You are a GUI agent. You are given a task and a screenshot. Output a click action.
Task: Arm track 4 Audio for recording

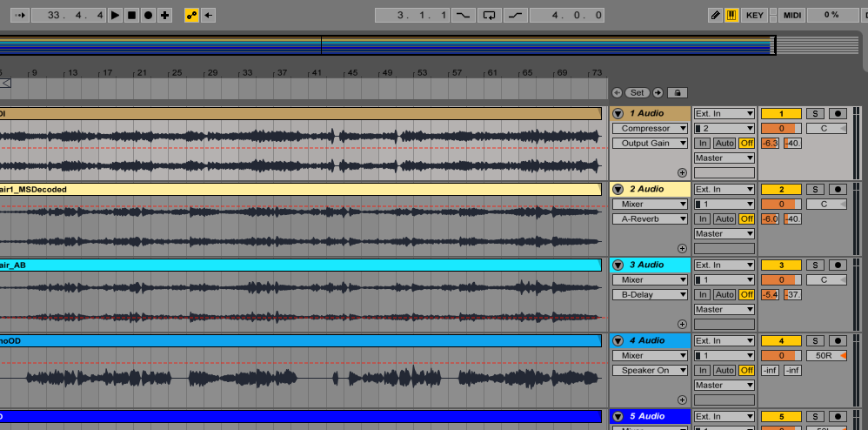click(838, 341)
